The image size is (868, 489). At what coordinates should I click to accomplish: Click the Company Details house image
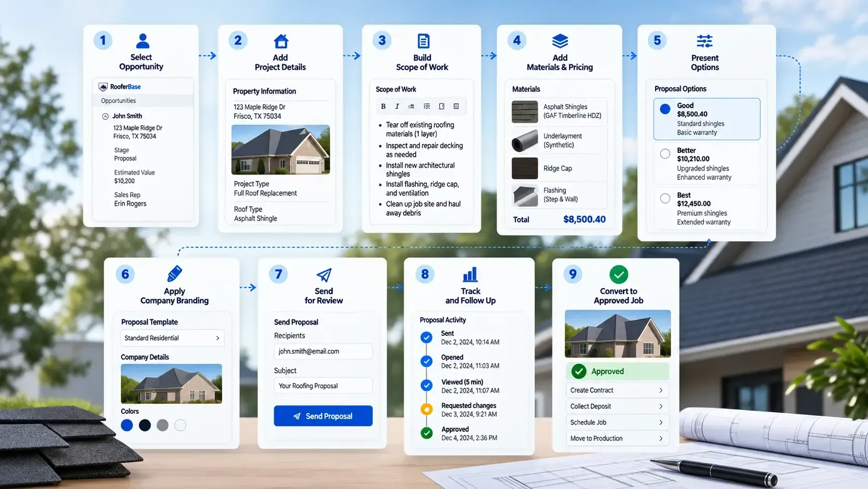pos(171,384)
